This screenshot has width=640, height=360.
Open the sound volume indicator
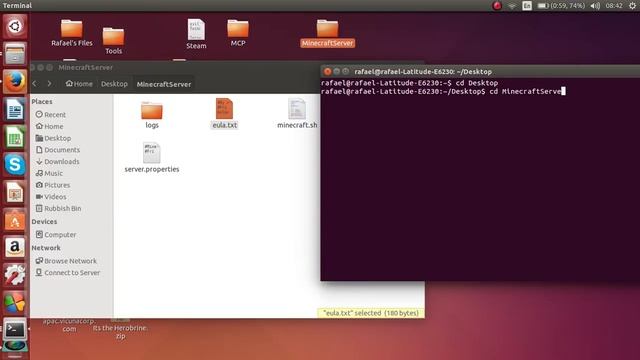(595, 6)
